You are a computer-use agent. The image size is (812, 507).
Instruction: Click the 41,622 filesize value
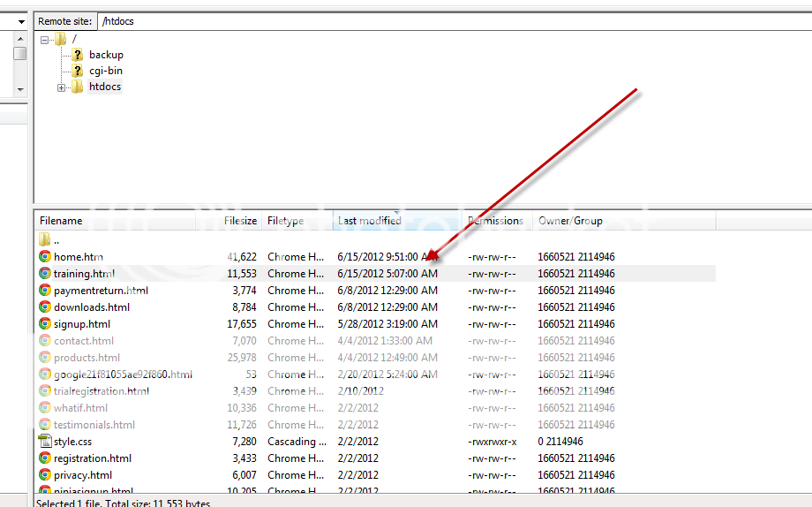242,257
